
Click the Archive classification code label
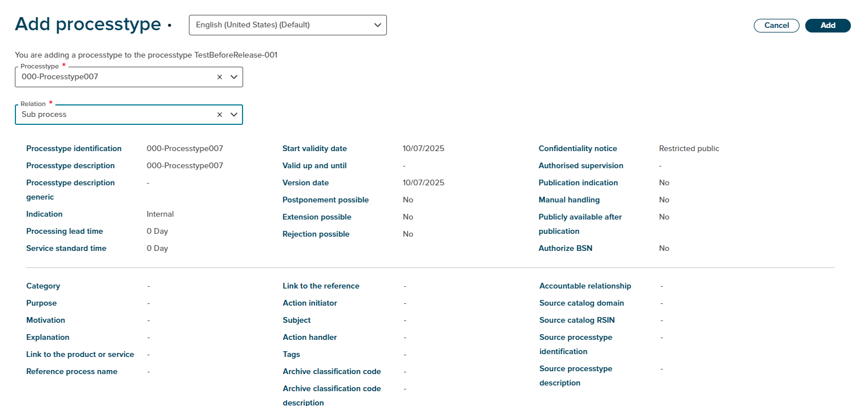click(332, 372)
